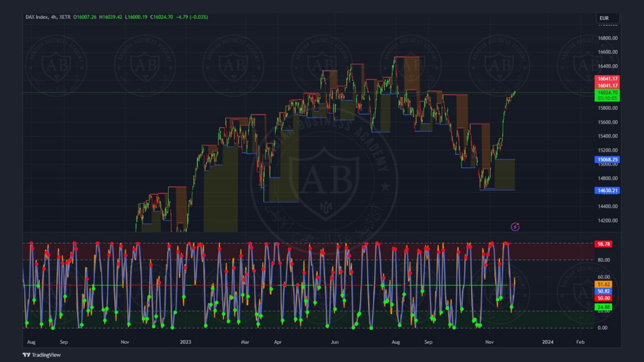Click the 16600.00 price axis label
Viewport: 644px width, 362px height.
click(x=608, y=52)
